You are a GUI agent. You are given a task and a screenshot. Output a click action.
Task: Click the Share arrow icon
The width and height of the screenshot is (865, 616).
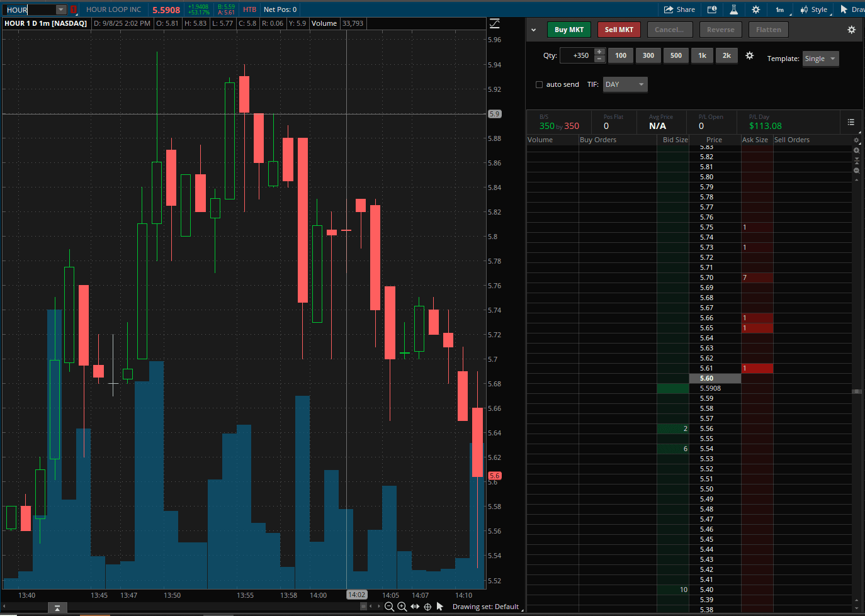669,9
